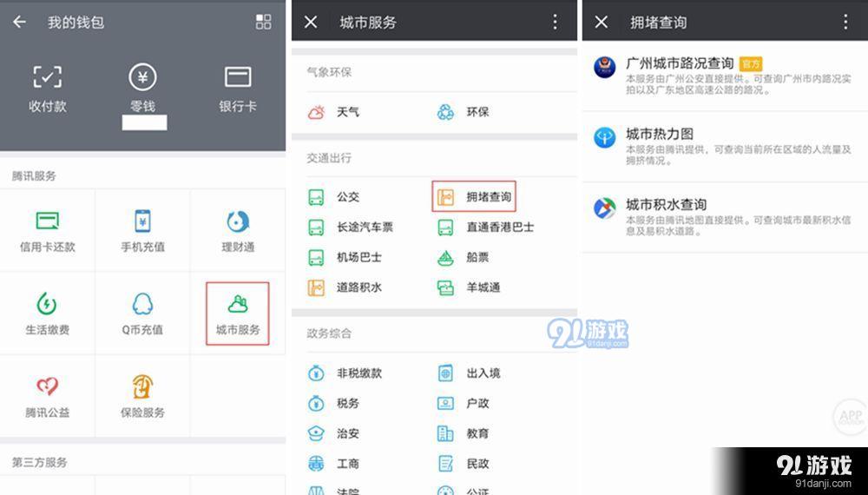The image size is (868, 495).
Task: Open 出入境 immigration service
Action: pos(469,373)
